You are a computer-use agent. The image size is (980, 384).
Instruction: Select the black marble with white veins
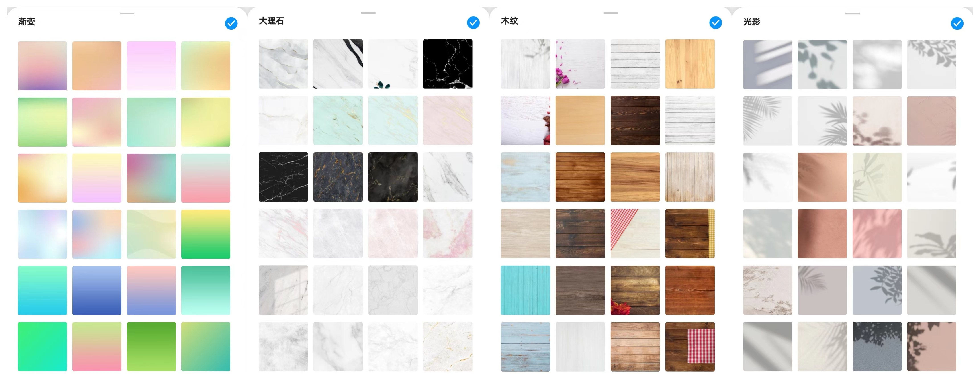pyautogui.click(x=447, y=64)
